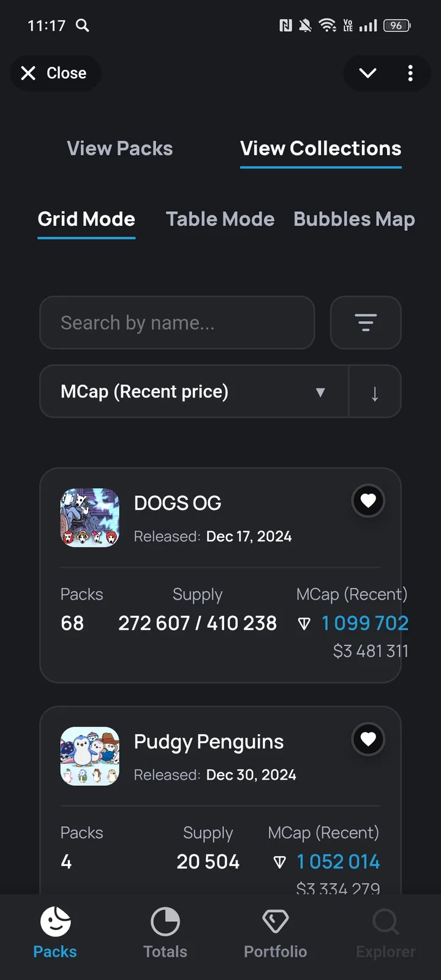Tap search icon in status bar
This screenshot has height=980, width=441.
point(83,25)
